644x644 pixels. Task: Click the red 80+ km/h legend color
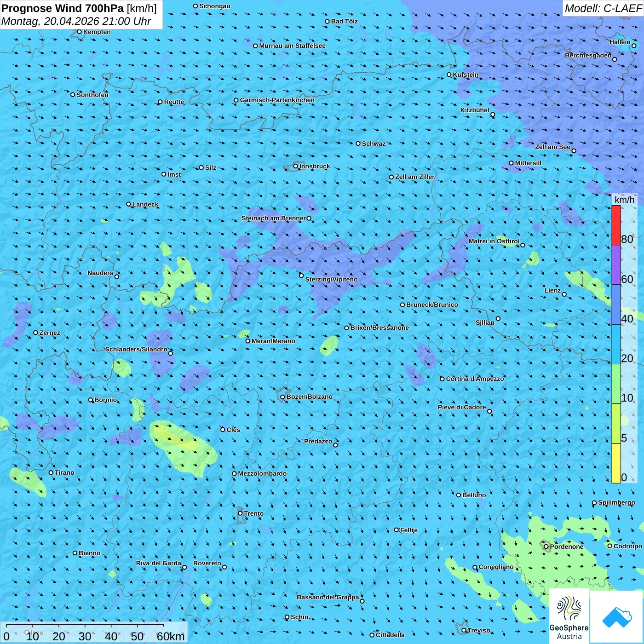click(x=616, y=225)
